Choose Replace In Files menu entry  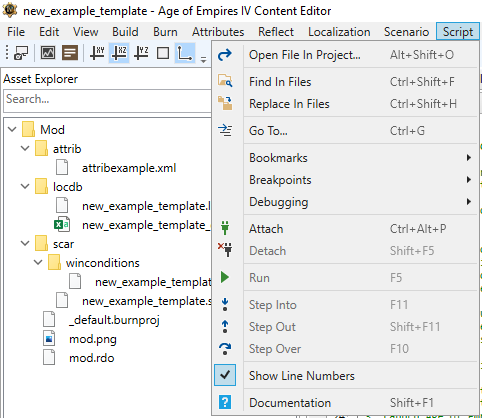(x=345, y=104)
